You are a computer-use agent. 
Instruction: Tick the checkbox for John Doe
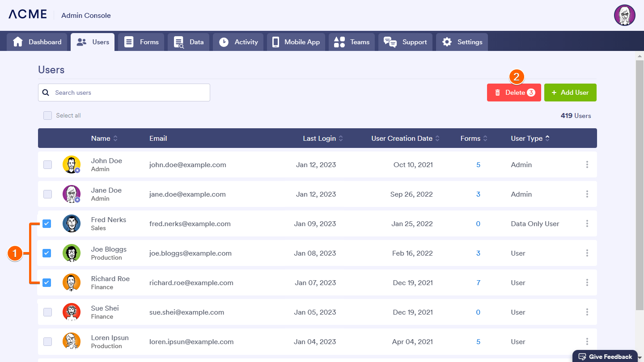[x=47, y=165]
